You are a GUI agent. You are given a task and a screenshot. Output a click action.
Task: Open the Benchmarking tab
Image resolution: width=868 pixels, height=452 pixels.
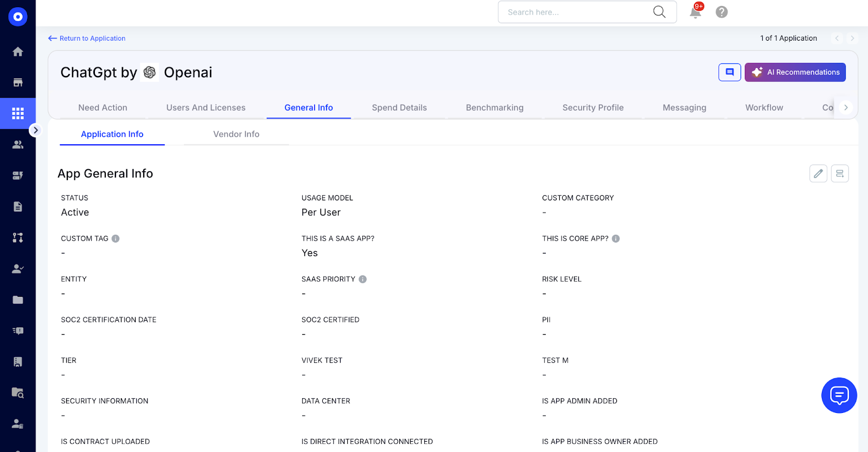pyautogui.click(x=495, y=107)
